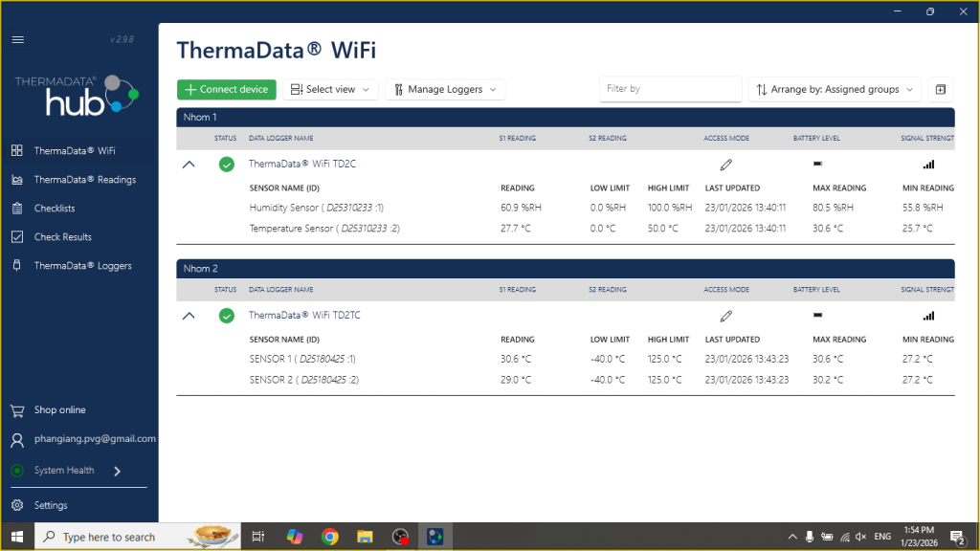Show hidden system tray icons
Screen dimensions: 980x551
[792, 537]
